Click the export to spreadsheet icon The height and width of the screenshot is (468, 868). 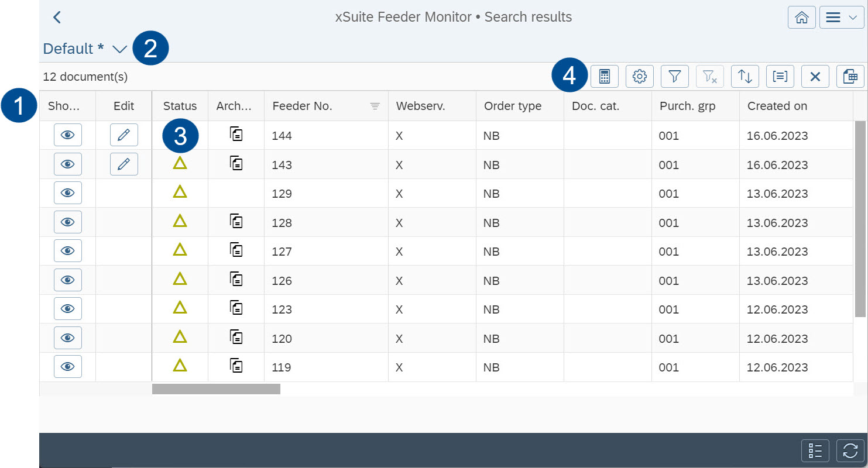click(x=850, y=76)
